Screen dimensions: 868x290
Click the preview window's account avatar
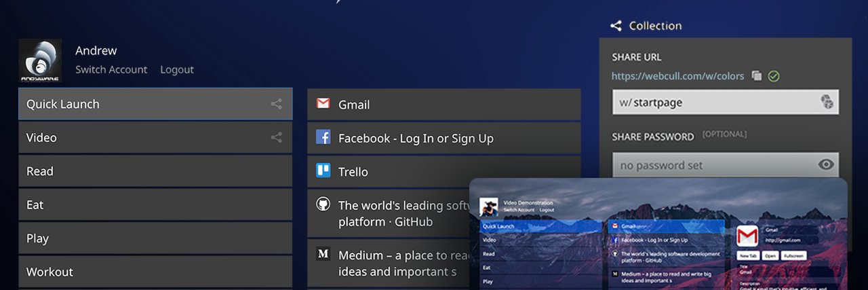489,207
